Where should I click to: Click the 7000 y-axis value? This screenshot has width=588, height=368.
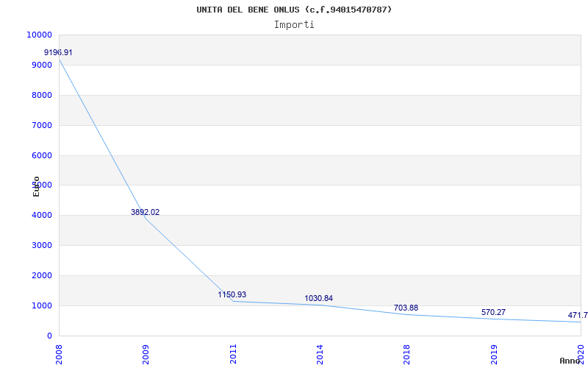42,125
